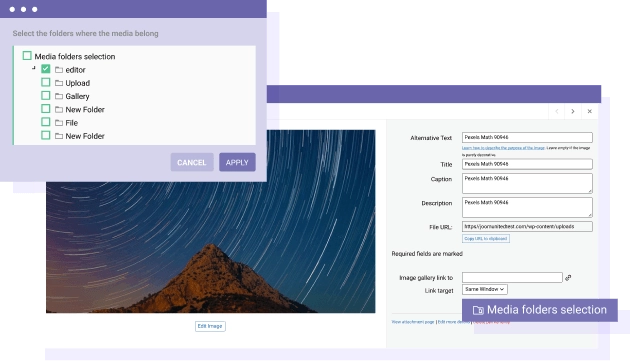Check the New Folder checkbox just below Gallery
This screenshot has width=630, height=361.
(x=45, y=109)
